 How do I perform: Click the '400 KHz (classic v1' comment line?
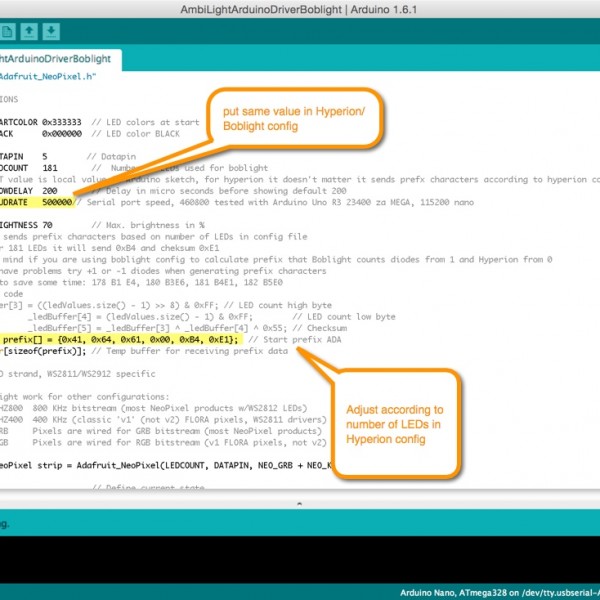pyautogui.click(x=163, y=420)
